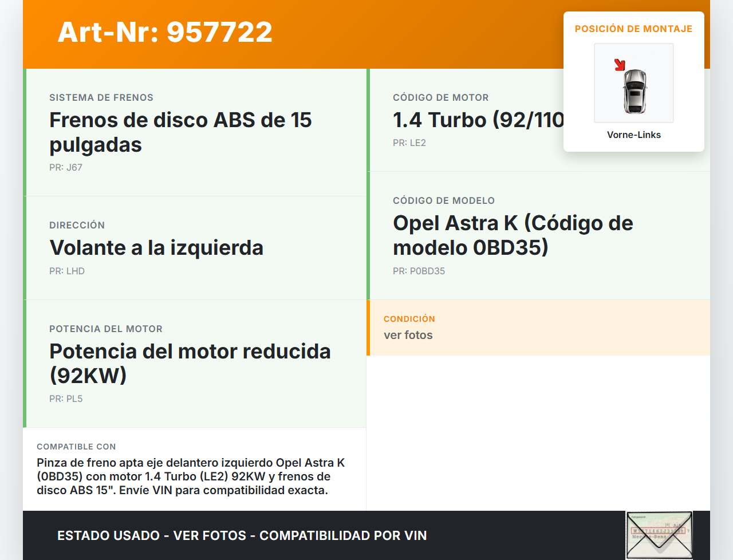Select the Opel Astra K model entry

[x=513, y=235]
